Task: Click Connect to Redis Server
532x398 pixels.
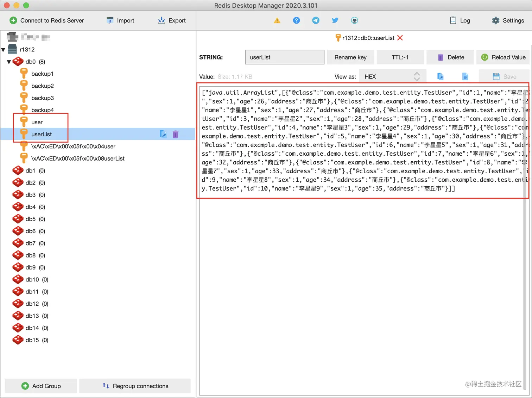Action: click(x=47, y=20)
